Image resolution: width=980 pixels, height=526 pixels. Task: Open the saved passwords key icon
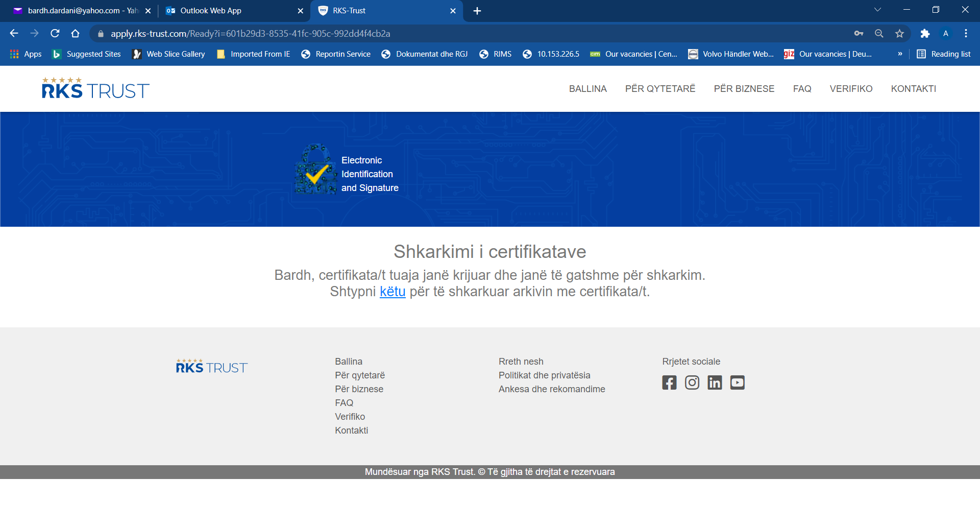click(859, 33)
